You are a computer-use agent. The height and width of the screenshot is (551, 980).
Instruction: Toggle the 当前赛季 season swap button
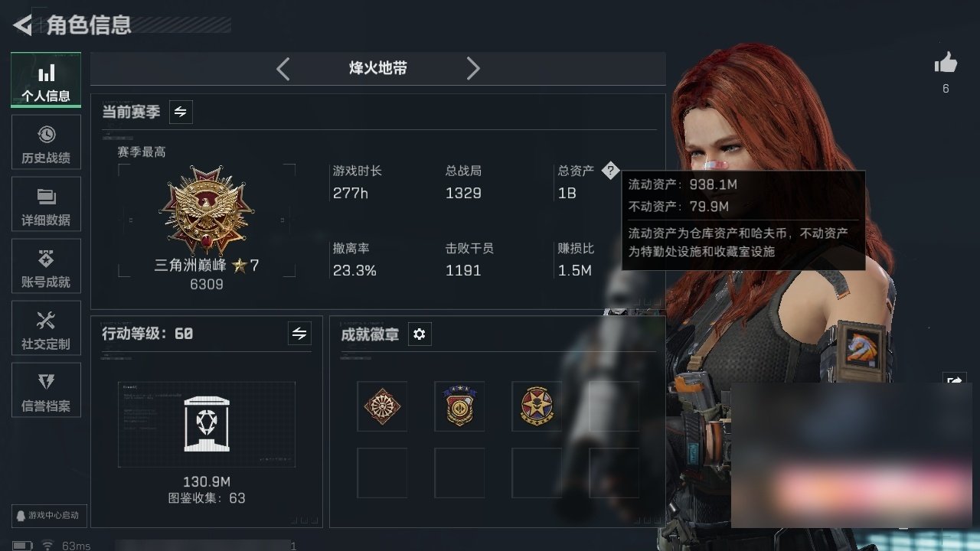(x=181, y=112)
